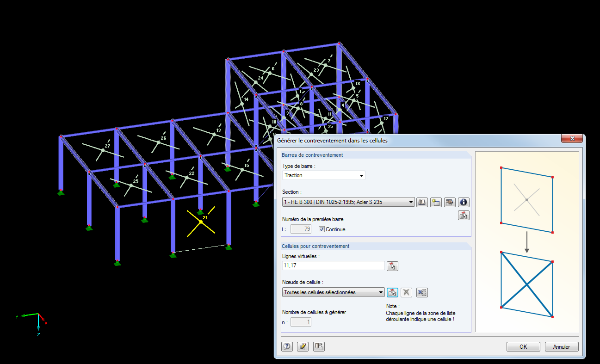Viewport: 600px width, 364px height.
Task: Uncheck the Continue checkbox
Action: [x=322, y=229]
